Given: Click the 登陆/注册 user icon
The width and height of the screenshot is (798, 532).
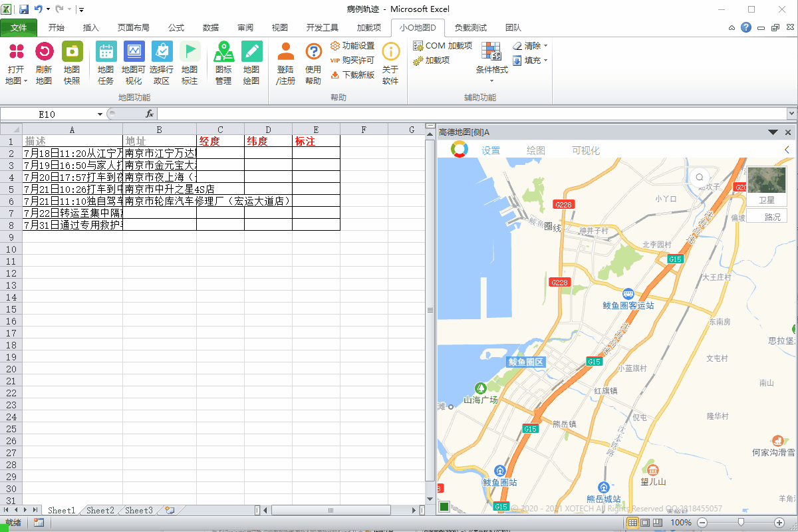Looking at the screenshot, I should (x=286, y=52).
